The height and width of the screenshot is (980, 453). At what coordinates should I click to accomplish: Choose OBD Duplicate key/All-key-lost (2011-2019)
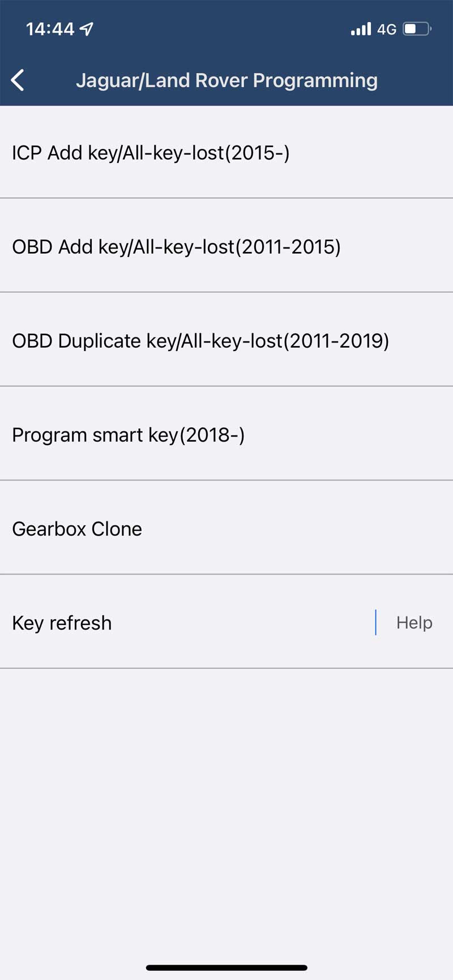[x=200, y=340]
